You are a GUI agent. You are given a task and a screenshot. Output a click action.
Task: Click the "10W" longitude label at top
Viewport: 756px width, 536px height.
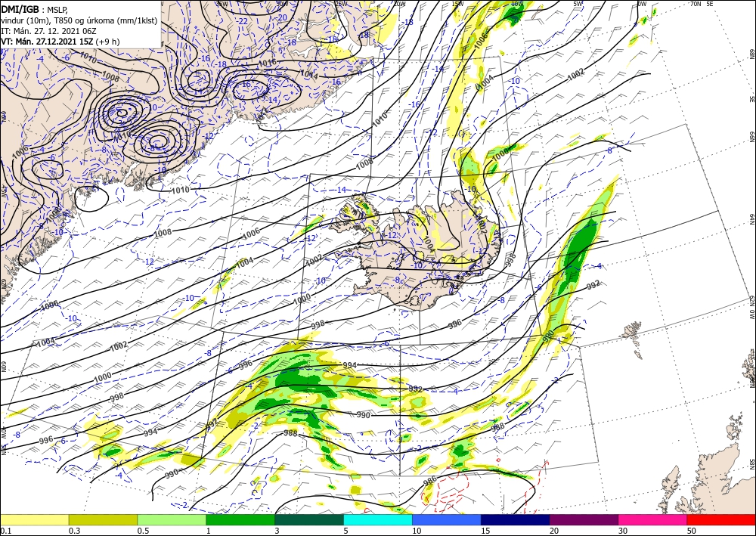click(517, 4)
